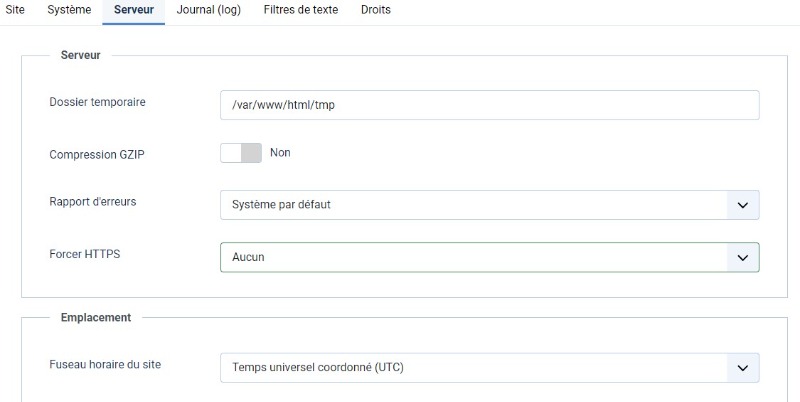
Task: Open the 'Temps universel coordonné (UTC)' select
Action: point(489,368)
